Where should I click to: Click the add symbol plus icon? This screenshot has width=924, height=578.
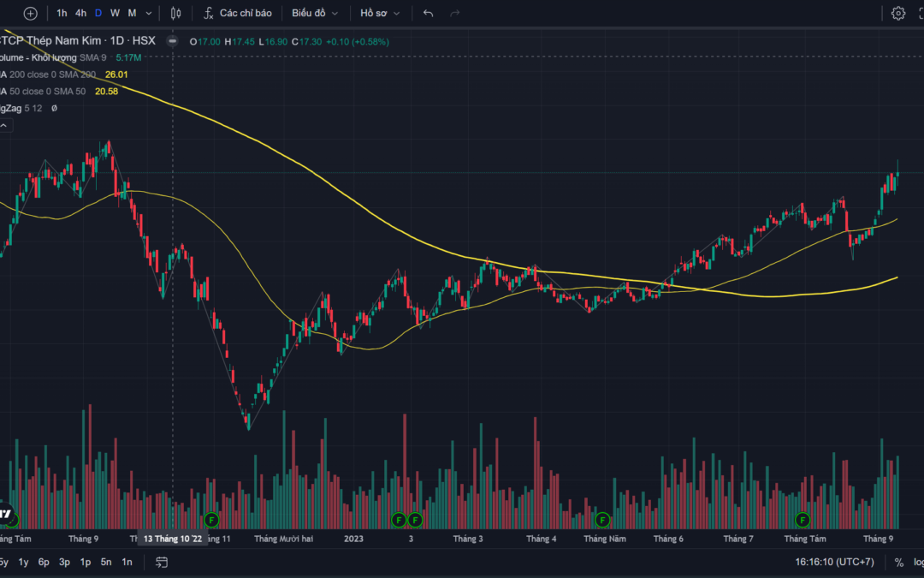point(31,13)
